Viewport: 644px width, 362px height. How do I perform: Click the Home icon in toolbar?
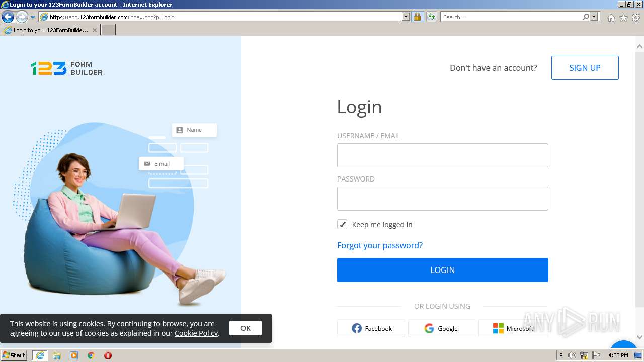point(611,18)
